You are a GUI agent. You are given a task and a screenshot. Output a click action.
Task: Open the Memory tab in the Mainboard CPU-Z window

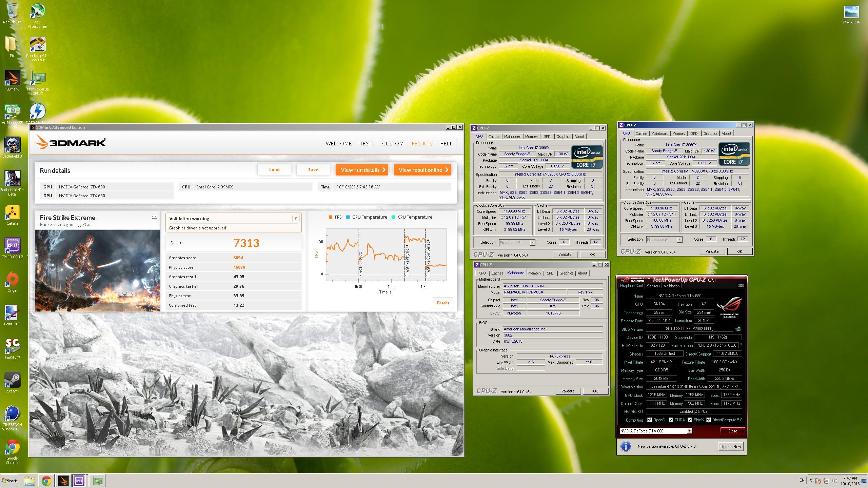534,273
